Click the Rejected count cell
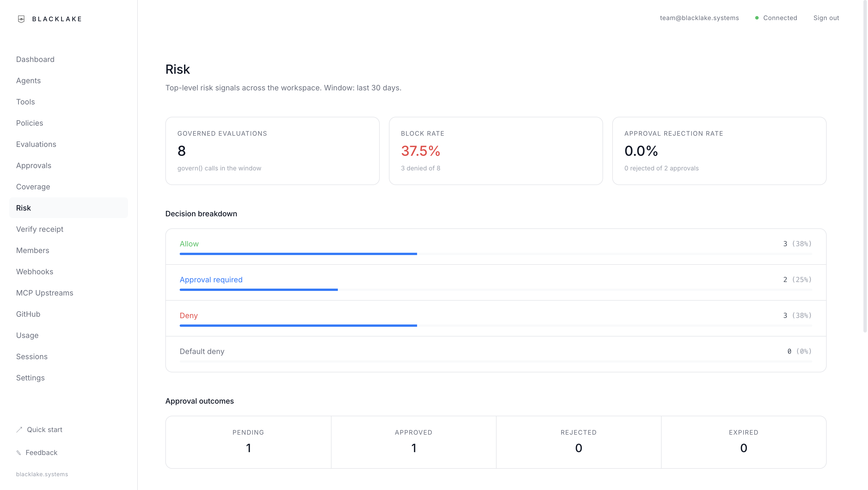The width and height of the screenshot is (868, 490). coord(579,442)
